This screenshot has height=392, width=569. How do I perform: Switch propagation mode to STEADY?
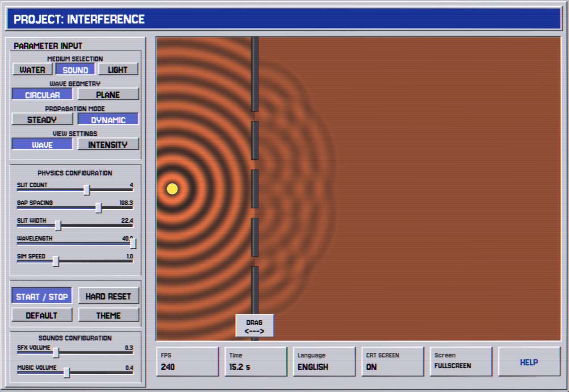click(42, 120)
